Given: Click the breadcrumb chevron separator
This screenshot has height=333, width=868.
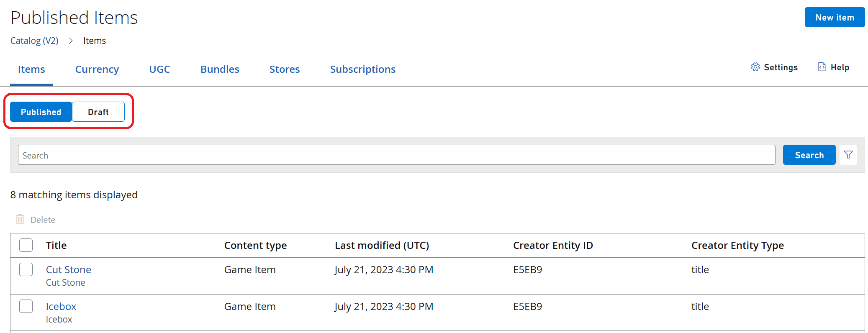Looking at the screenshot, I should pos(71,41).
